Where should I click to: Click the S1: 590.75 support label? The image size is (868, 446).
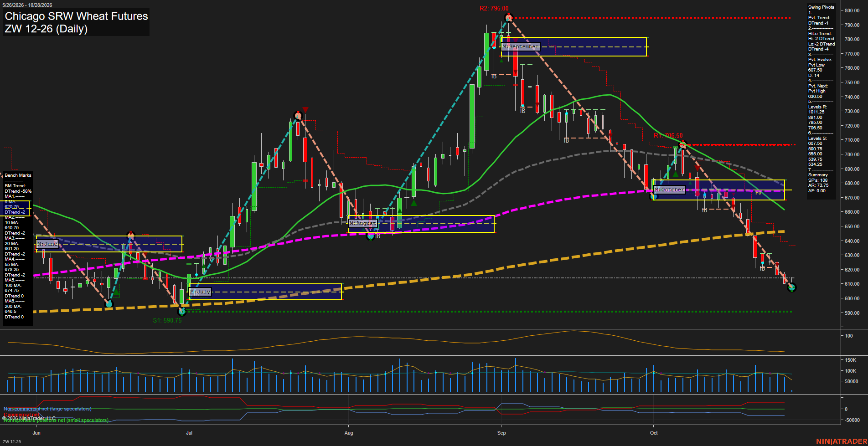167,320
